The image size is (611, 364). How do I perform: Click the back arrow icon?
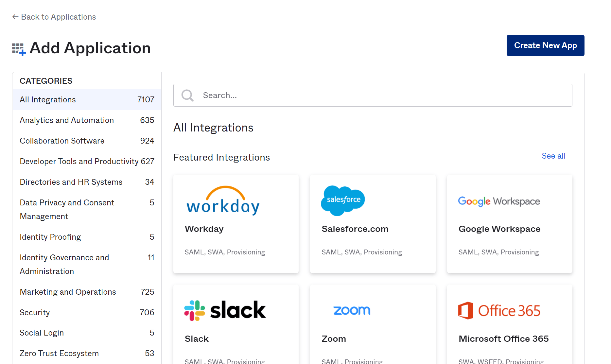(x=15, y=16)
